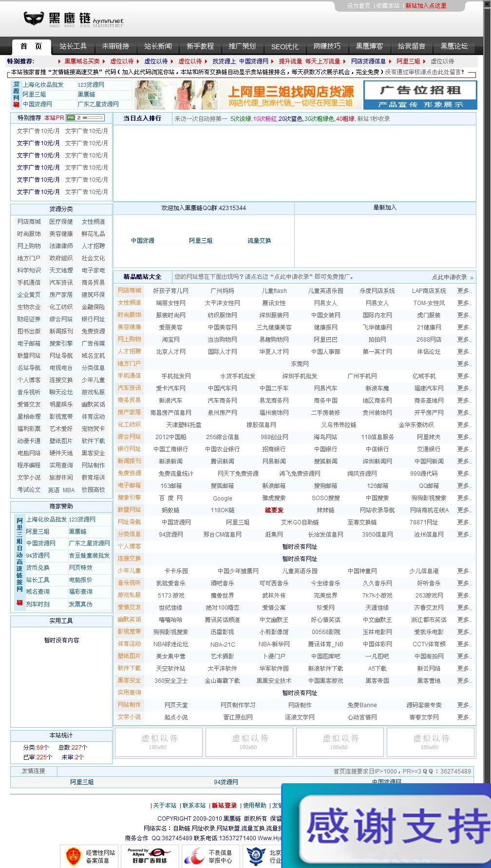491x868 pixels.
Task: Click the blue police shield badge in the footer
Action: (x=256, y=856)
